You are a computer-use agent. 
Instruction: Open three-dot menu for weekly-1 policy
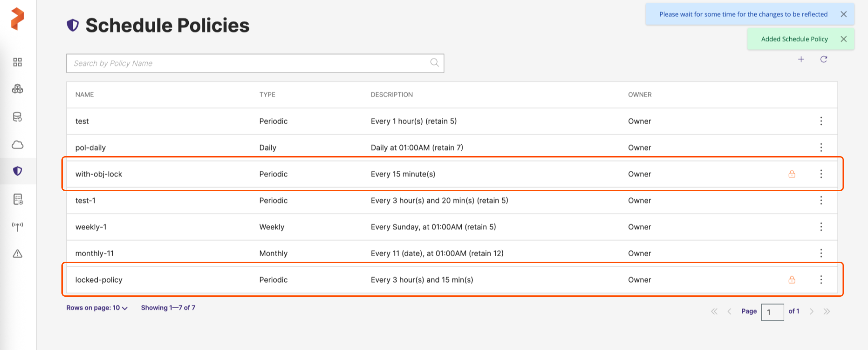(821, 227)
